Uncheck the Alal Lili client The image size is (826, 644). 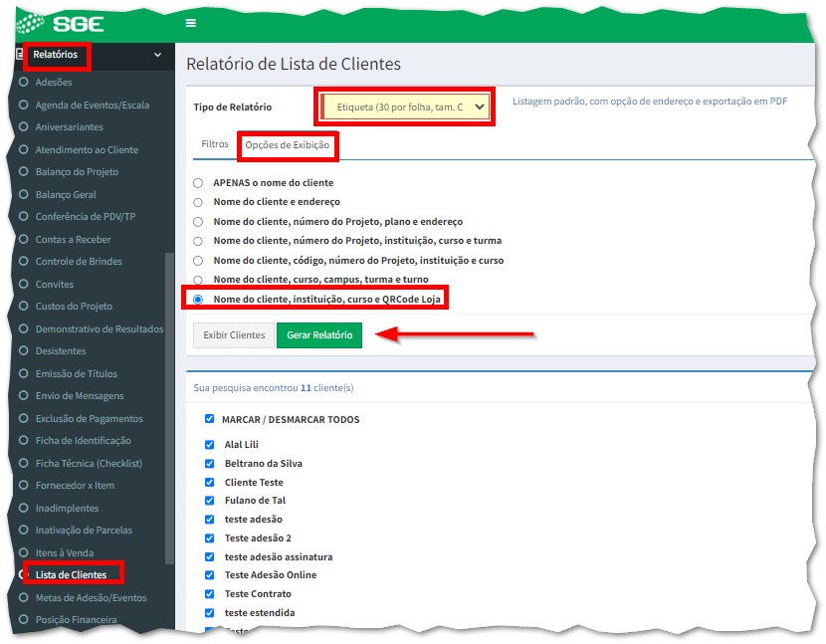point(210,444)
